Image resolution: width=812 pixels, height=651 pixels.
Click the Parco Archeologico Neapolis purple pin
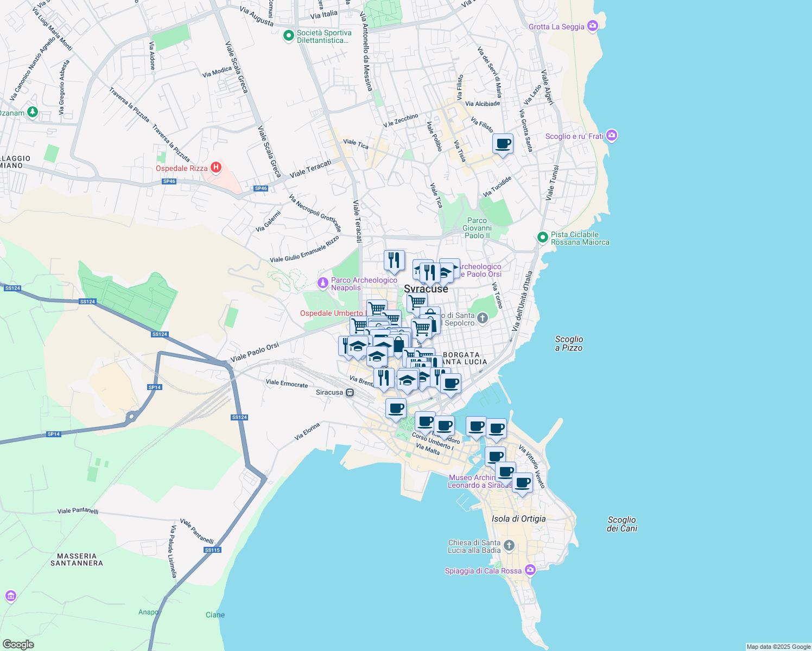coord(323,283)
